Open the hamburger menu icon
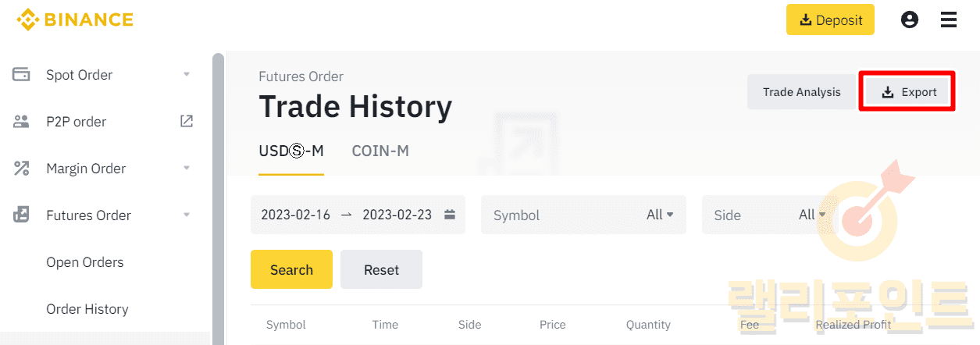980x345 pixels. point(949,20)
